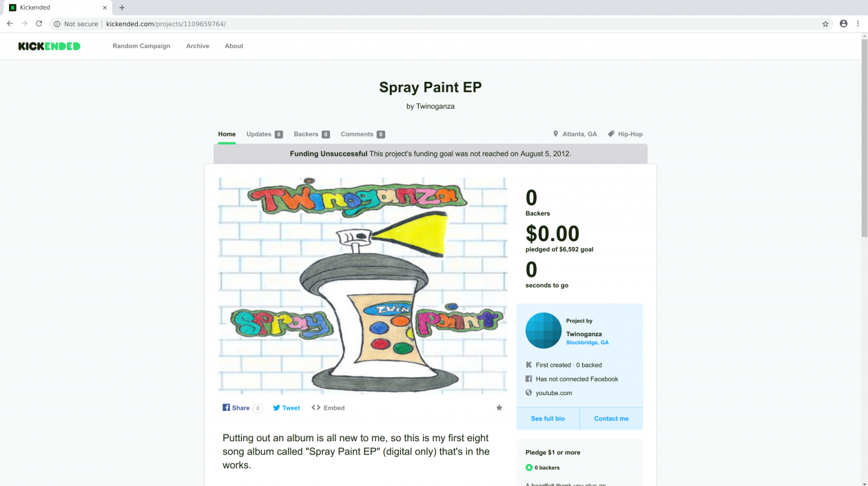Click the Facebook Share icon
868x486 pixels.
(x=226, y=408)
